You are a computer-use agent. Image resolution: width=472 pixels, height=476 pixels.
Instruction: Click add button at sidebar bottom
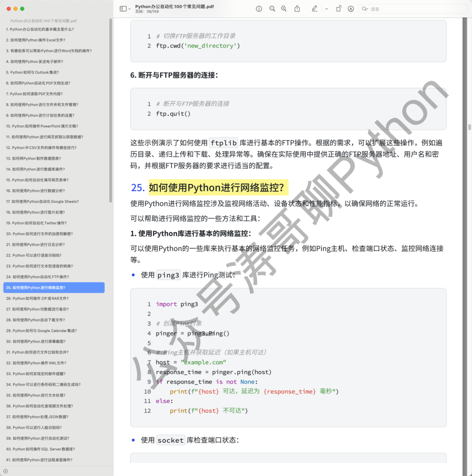pyautogui.click(x=6, y=471)
